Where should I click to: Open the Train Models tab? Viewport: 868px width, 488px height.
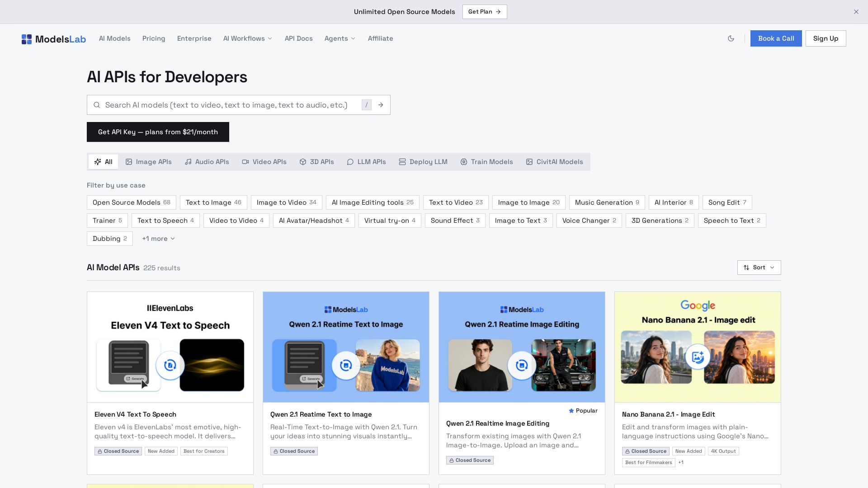click(487, 162)
